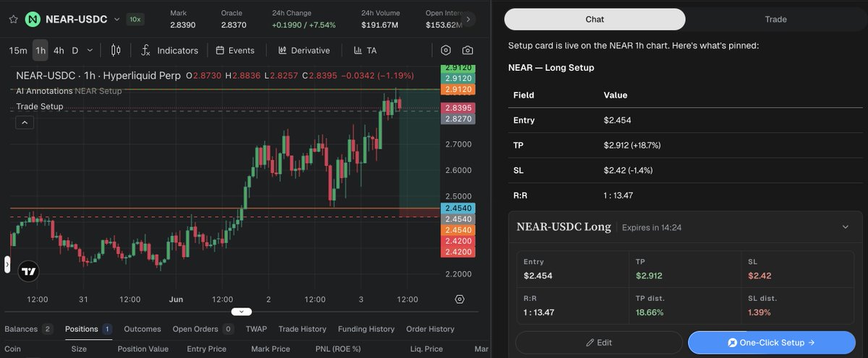Image resolution: width=868 pixels, height=358 pixels.
Task: Click the 24h Change +7.54% stat
Action: click(304, 20)
